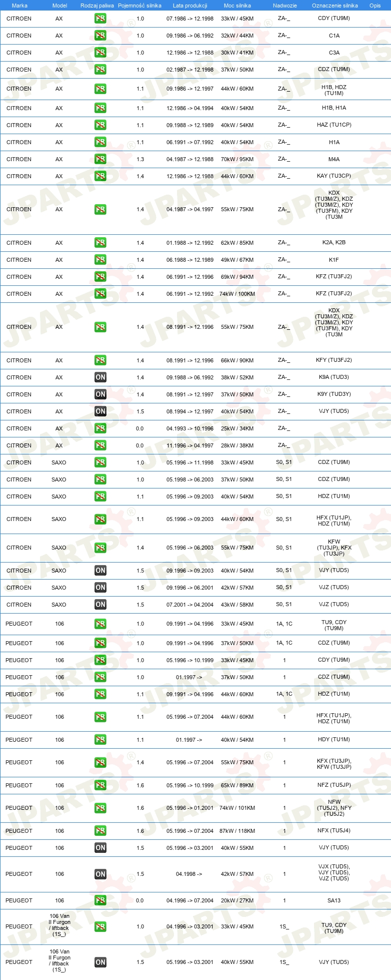This screenshot has height=980, width=391.
Task: Click the 32kW / 44KM power cell
Action: click(x=237, y=36)
